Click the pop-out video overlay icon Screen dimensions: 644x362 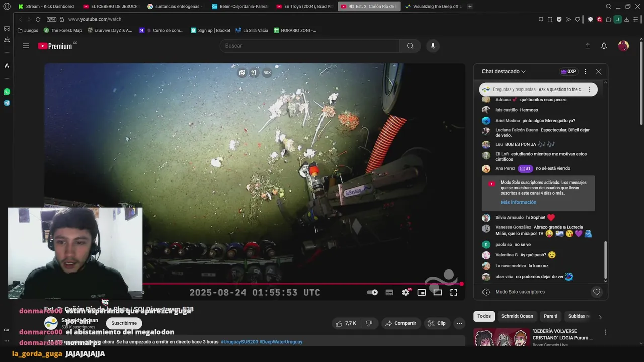(x=242, y=73)
